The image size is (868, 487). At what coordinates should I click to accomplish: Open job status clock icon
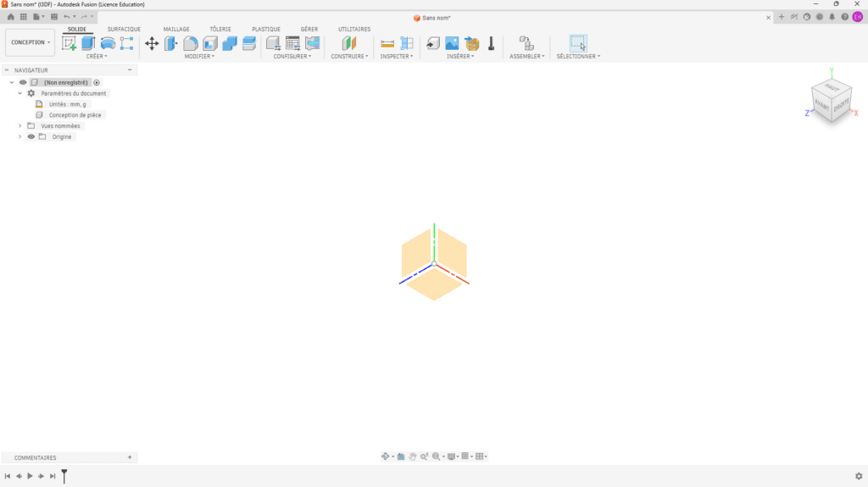point(820,17)
